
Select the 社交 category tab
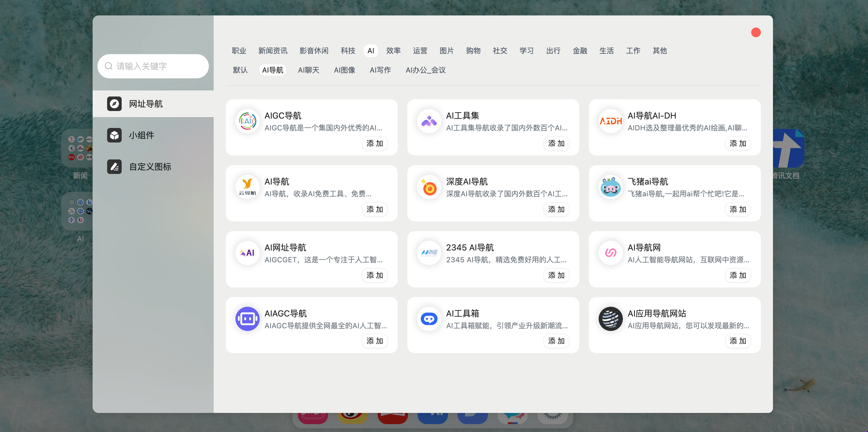click(x=500, y=51)
